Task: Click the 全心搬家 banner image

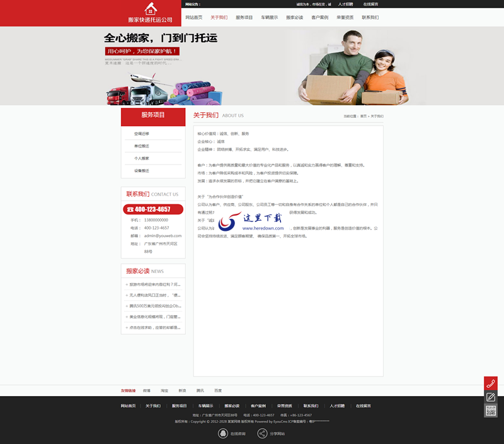Action: (252, 66)
